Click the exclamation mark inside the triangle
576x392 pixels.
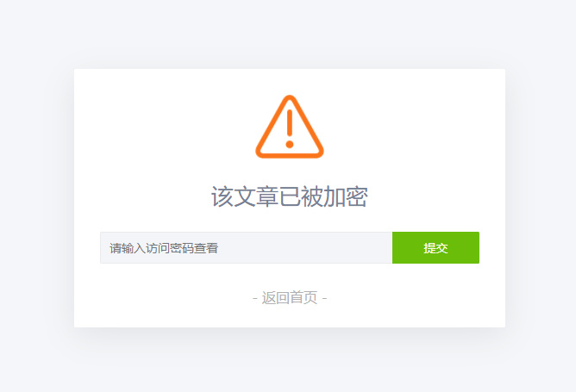pyautogui.click(x=290, y=128)
